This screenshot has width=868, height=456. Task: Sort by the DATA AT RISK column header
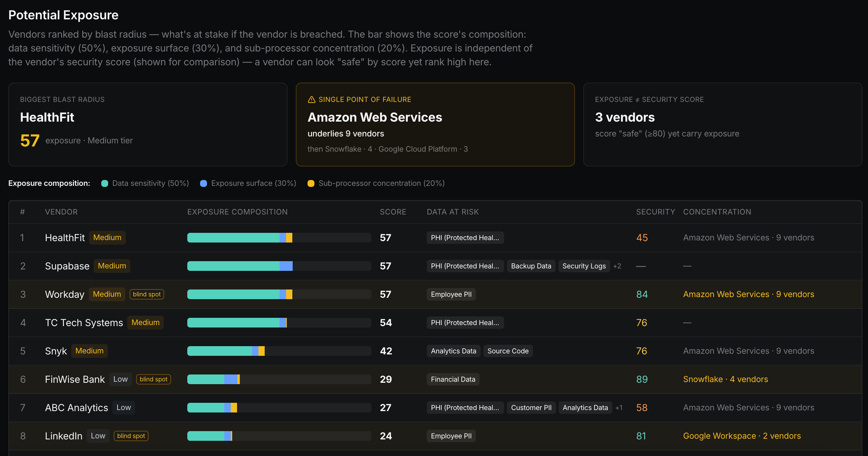tap(453, 212)
